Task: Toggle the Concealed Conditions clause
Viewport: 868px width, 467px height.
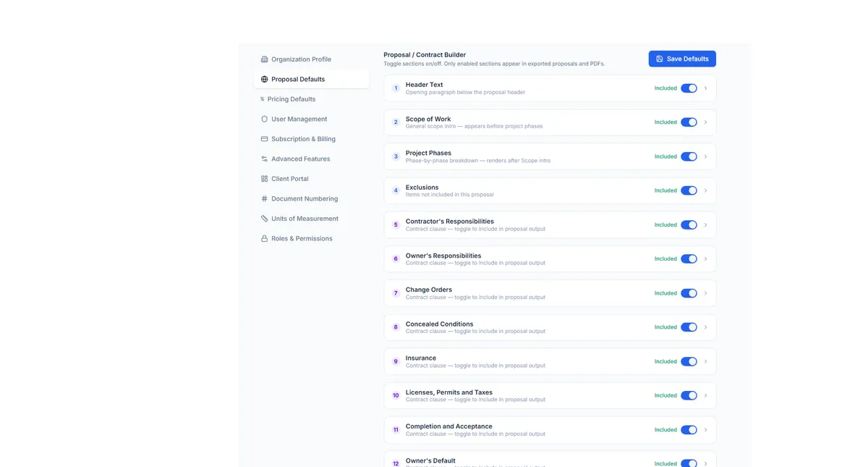Action: coord(689,327)
